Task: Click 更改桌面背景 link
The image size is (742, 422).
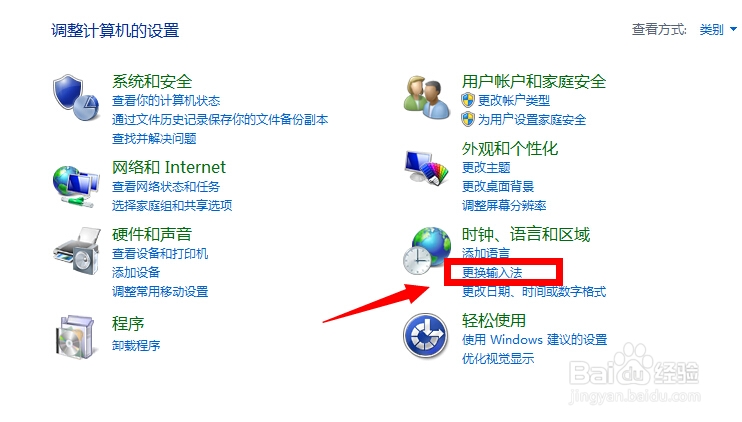Action: click(498, 186)
